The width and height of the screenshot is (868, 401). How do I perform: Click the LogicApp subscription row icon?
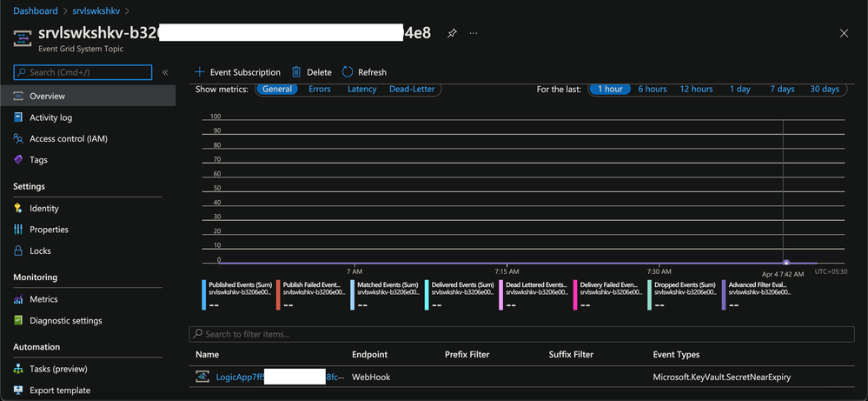click(x=202, y=378)
